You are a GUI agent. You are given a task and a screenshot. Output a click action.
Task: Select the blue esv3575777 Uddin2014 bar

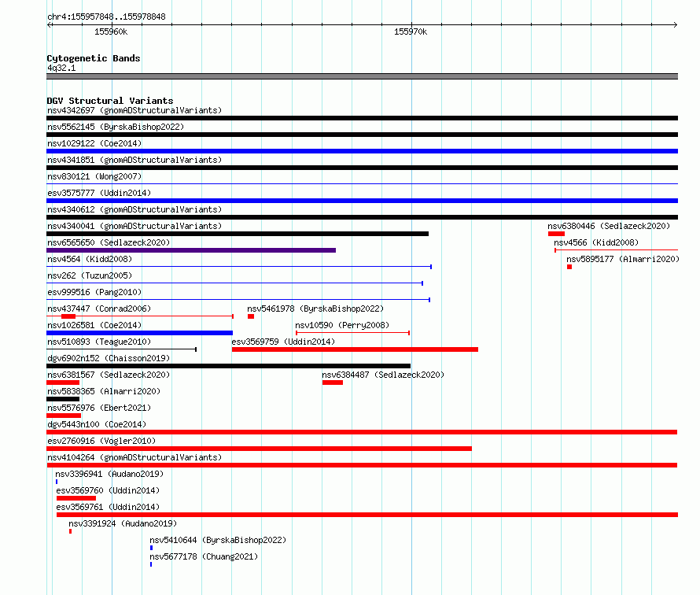[362, 201]
